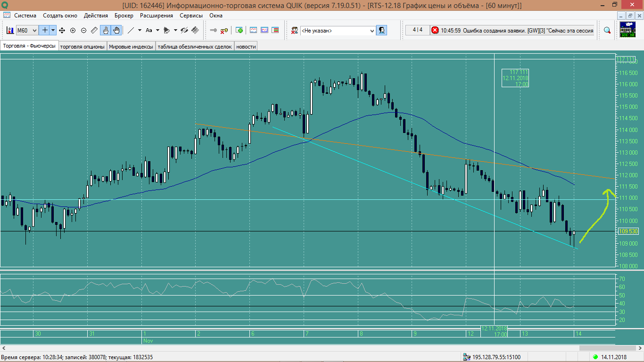Click the zoom out magnifier icon
The image size is (644, 362).
click(83, 30)
